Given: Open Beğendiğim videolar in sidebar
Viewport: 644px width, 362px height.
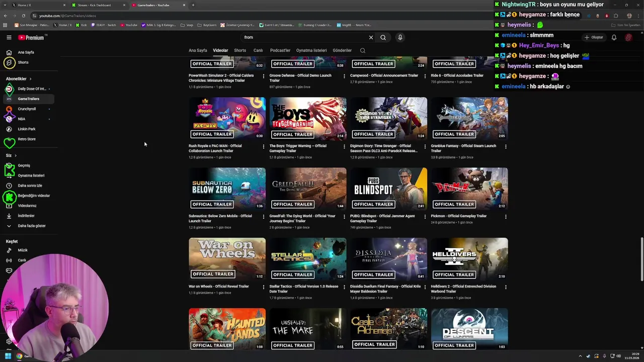Looking at the screenshot, I should click(x=28, y=196).
